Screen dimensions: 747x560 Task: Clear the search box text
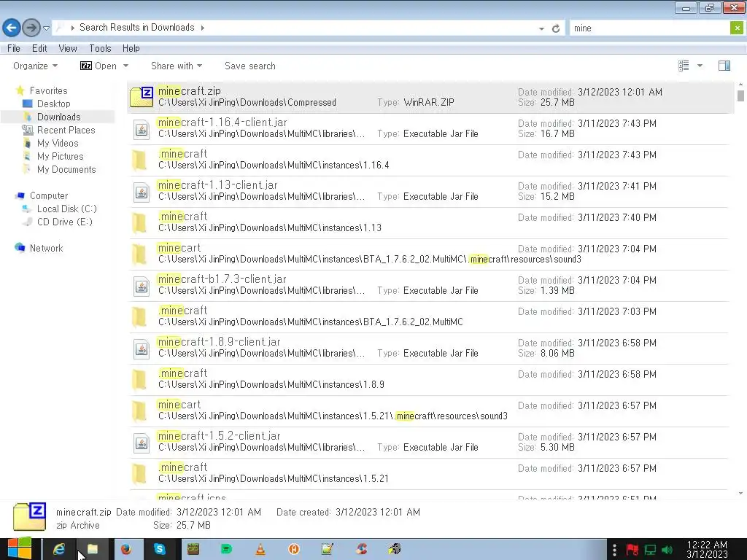[x=737, y=28]
